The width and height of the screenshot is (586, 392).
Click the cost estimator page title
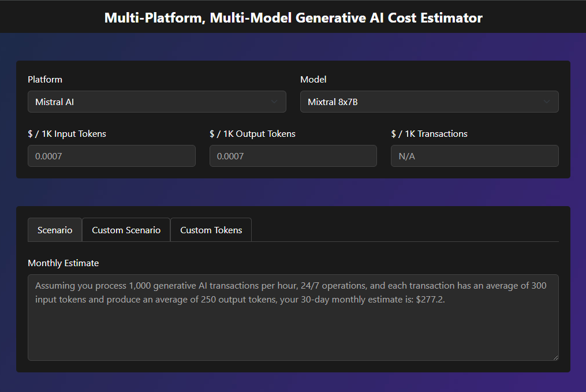pyautogui.click(x=293, y=17)
